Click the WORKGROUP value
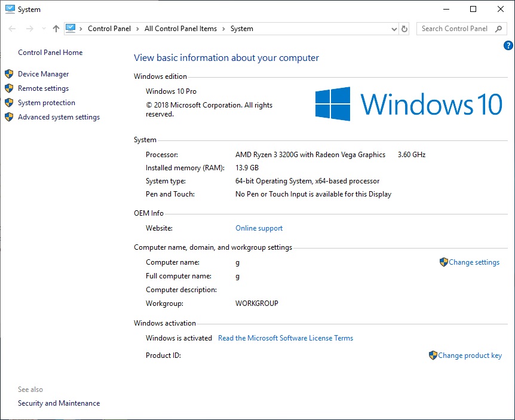 (257, 303)
